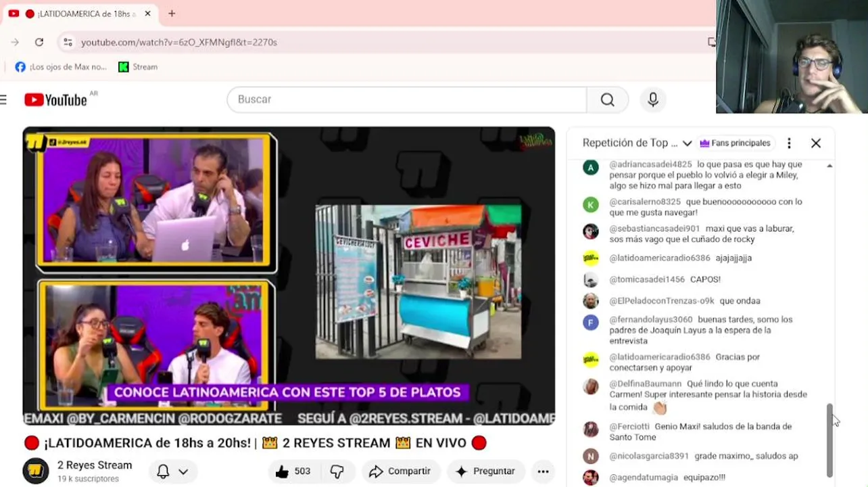868x487 pixels.
Task: Dislike the video with thumbs down
Action: (x=337, y=471)
